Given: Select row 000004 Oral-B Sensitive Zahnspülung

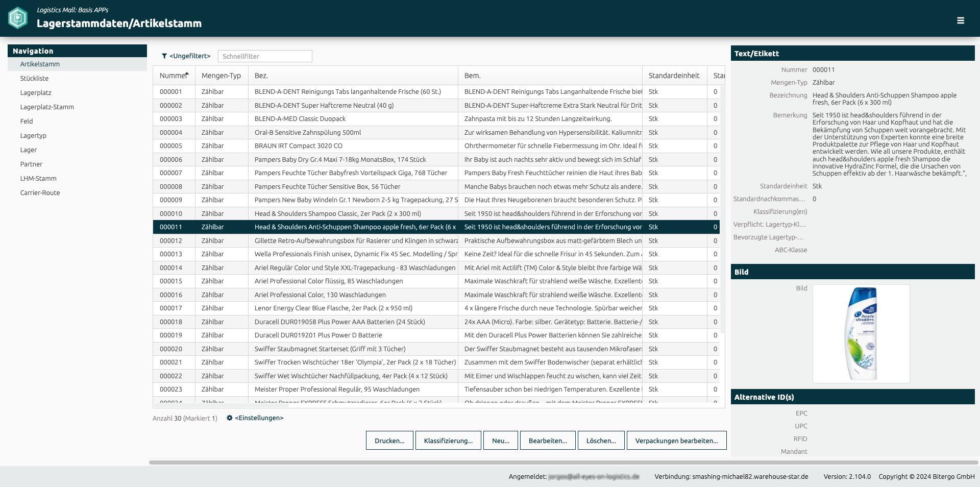Looking at the screenshot, I should click(x=436, y=132).
